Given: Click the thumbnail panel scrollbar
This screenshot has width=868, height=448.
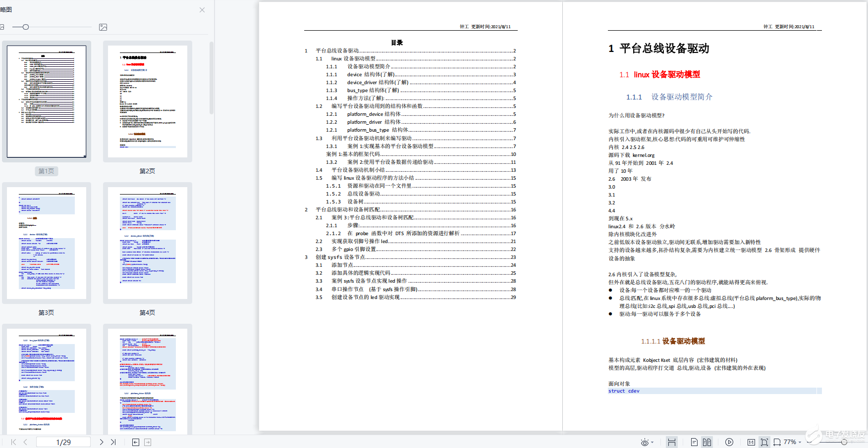Looking at the screenshot, I should 212,78.
